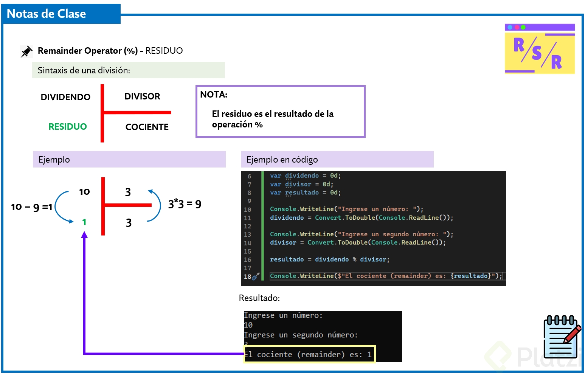This screenshot has width=588, height=377.
Task: Click the screwdriver quick-actions icon on code line 18
Action: tap(256, 276)
